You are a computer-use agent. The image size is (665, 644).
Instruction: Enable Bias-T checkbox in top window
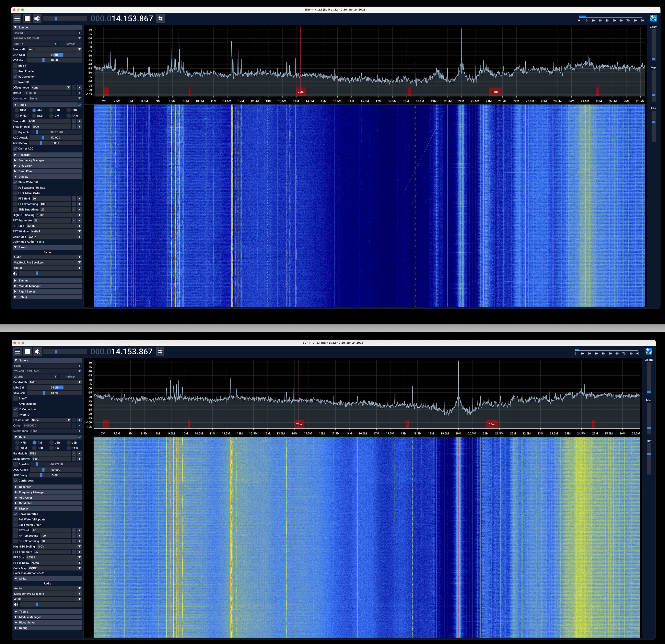pyautogui.click(x=15, y=66)
